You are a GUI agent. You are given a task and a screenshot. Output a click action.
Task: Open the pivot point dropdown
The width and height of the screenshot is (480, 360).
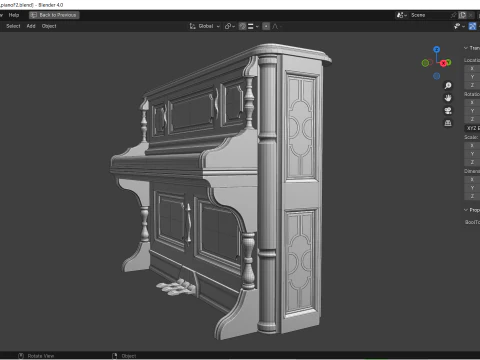pyautogui.click(x=230, y=26)
